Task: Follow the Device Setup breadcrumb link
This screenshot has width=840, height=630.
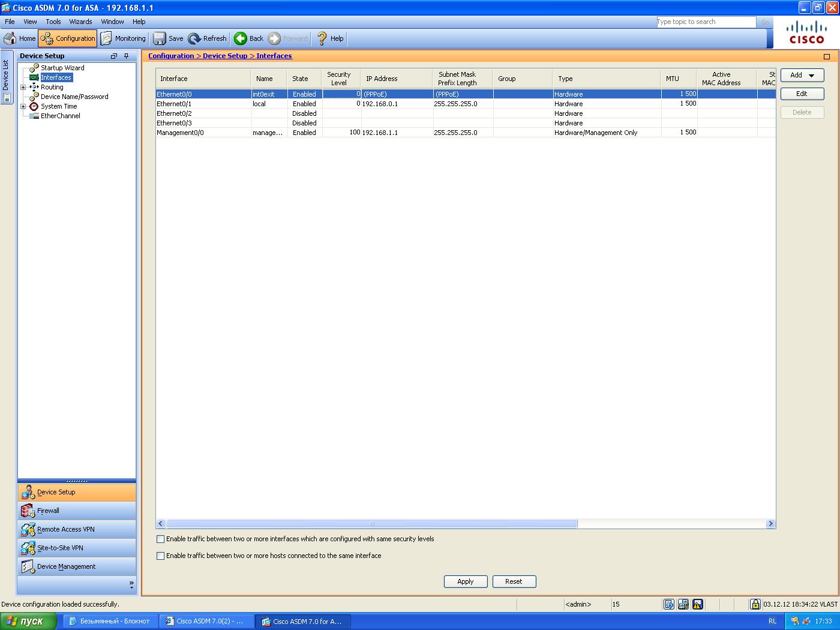Action: [x=225, y=56]
